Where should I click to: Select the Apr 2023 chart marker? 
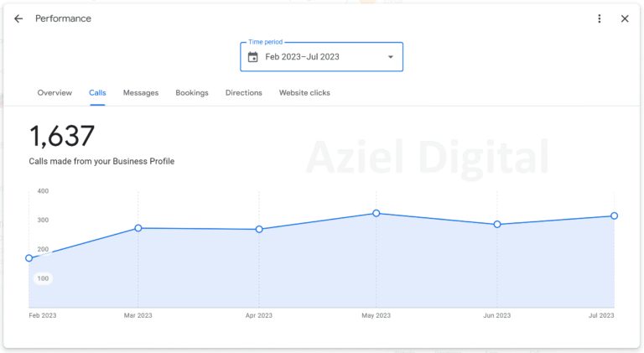click(259, 229)
